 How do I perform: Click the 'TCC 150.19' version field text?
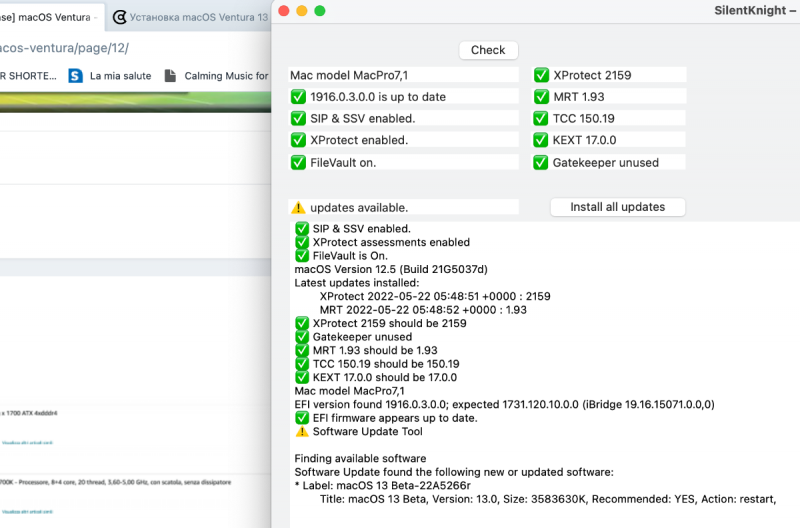click(584, 118)
